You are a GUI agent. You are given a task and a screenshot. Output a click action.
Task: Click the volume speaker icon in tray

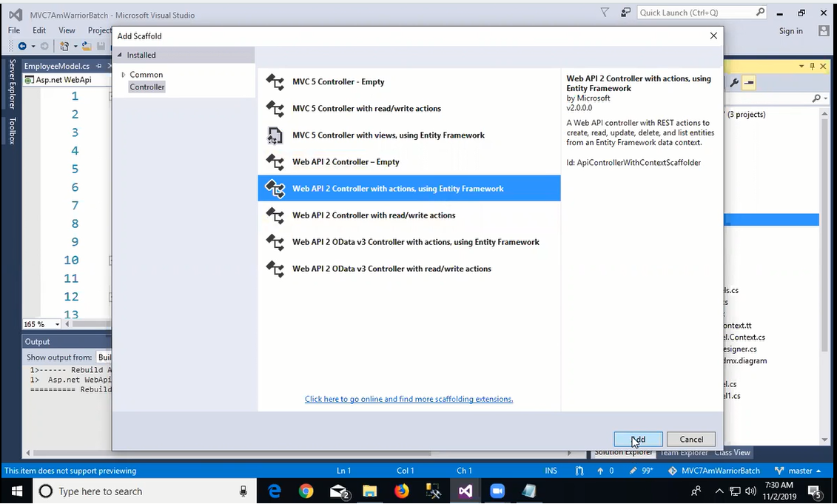click(751, 491)
